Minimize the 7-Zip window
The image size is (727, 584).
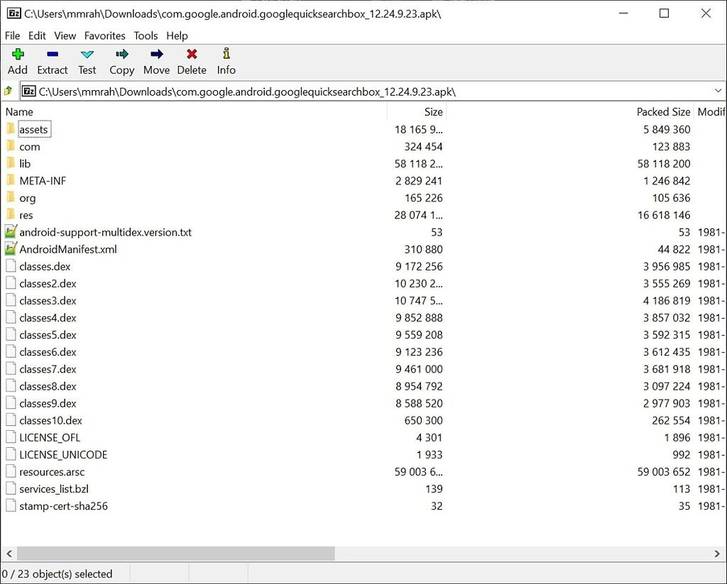tap(624, 13)
